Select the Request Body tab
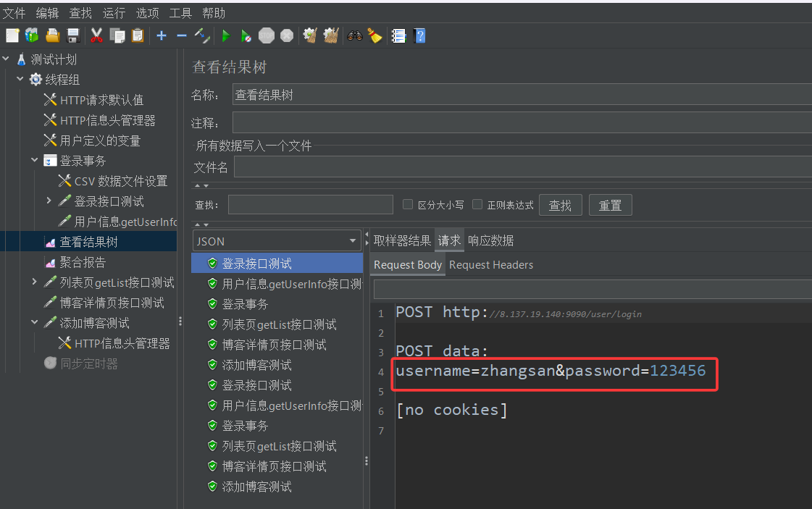The image size is (812, 509). [x=408, y=264]
